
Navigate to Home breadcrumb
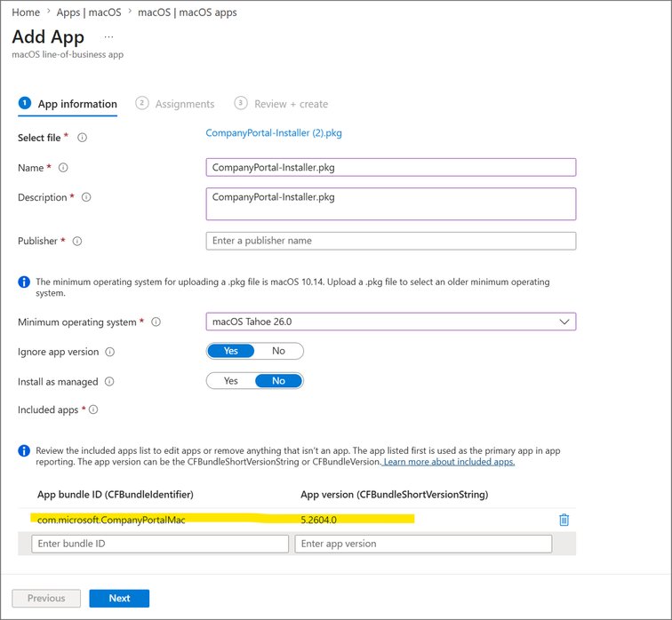[x=26, y=12]
